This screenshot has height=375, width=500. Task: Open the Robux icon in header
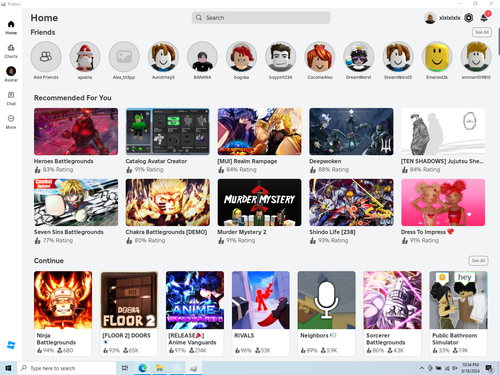click(x=469, y=18)
